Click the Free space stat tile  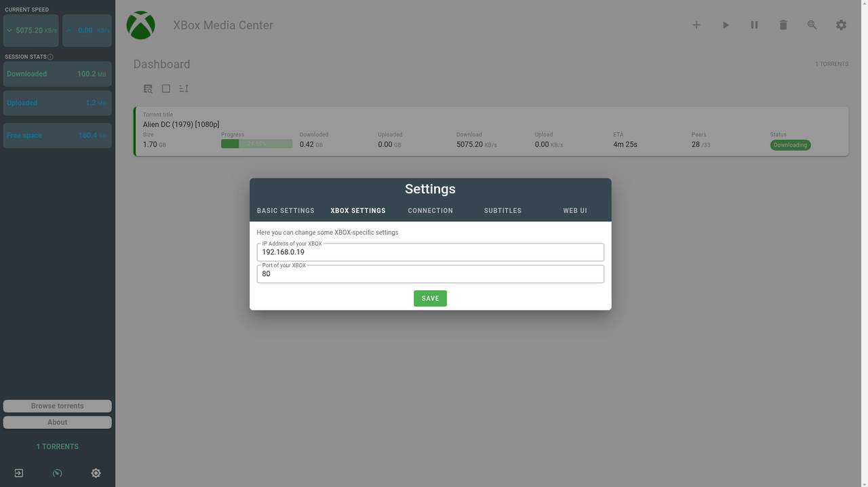pyautogui.click(x=58, y=136)
